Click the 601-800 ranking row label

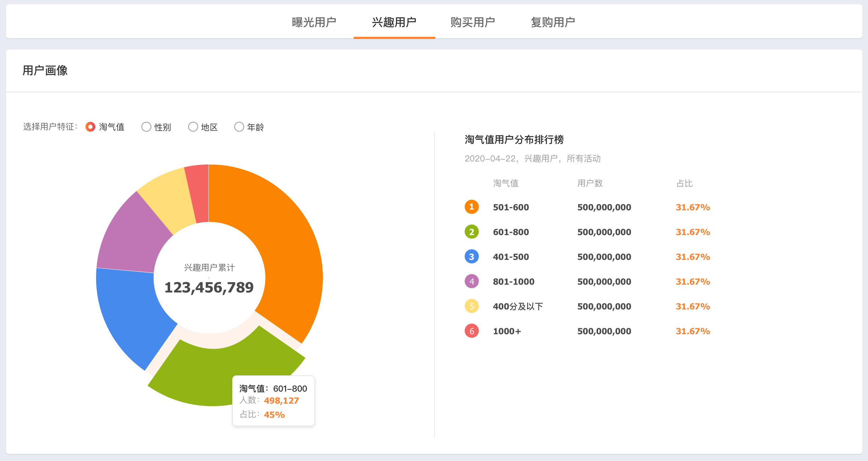tap(511, 232)
